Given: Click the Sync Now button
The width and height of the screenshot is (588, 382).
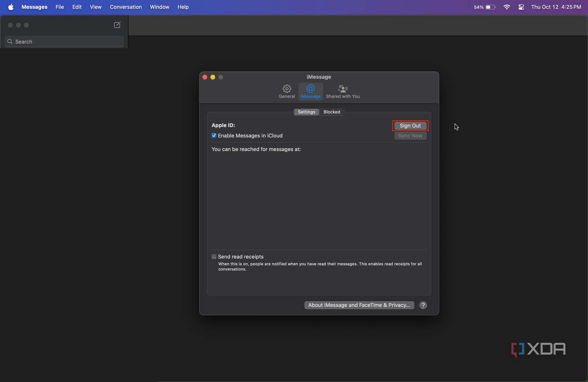Looking at the screenshot, I should (410, 136).
